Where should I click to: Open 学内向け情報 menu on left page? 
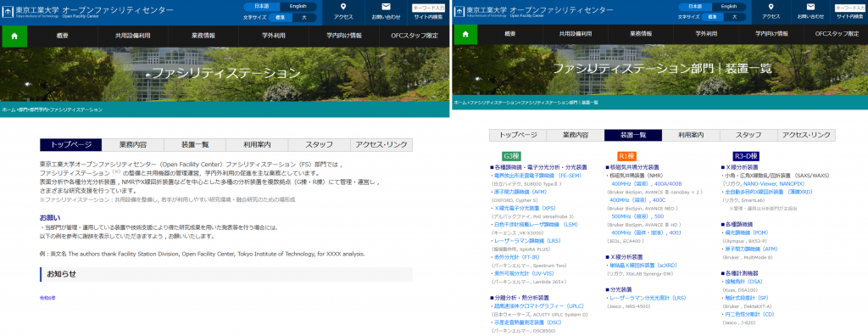point(344,36)
